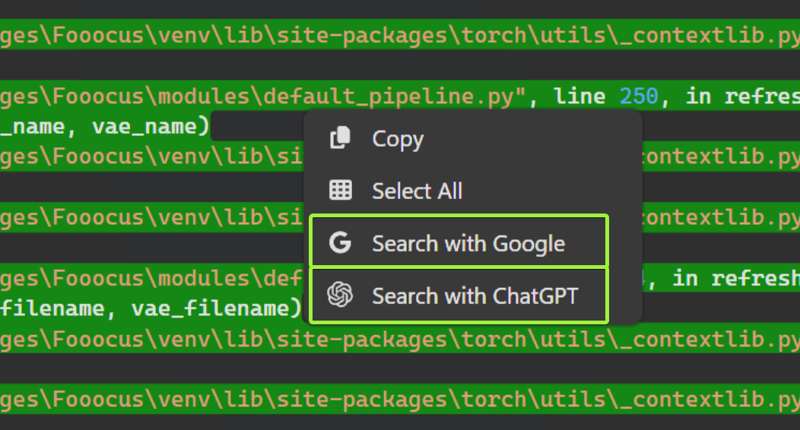
Task: Select the Search with Google text
Action: coord(468,243)
